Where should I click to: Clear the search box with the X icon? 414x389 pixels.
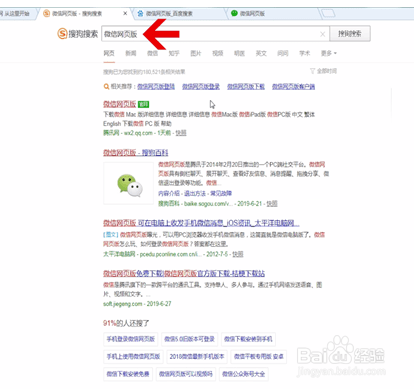[x=322, y=34]
